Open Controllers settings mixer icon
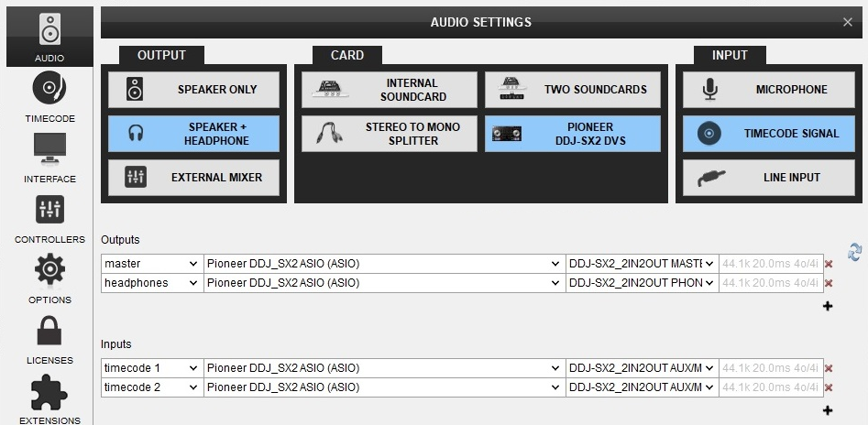This screenshot has height=425, width=868. click(x=49, y=210)
